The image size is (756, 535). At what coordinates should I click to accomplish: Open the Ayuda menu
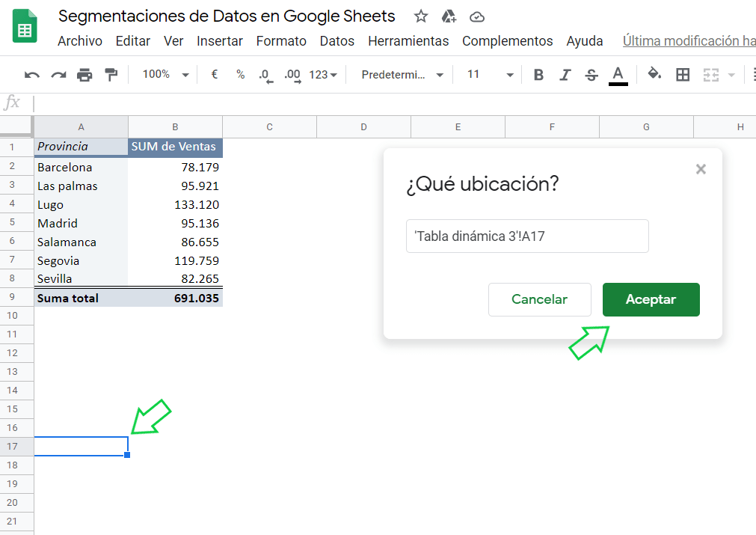[584, 41]
